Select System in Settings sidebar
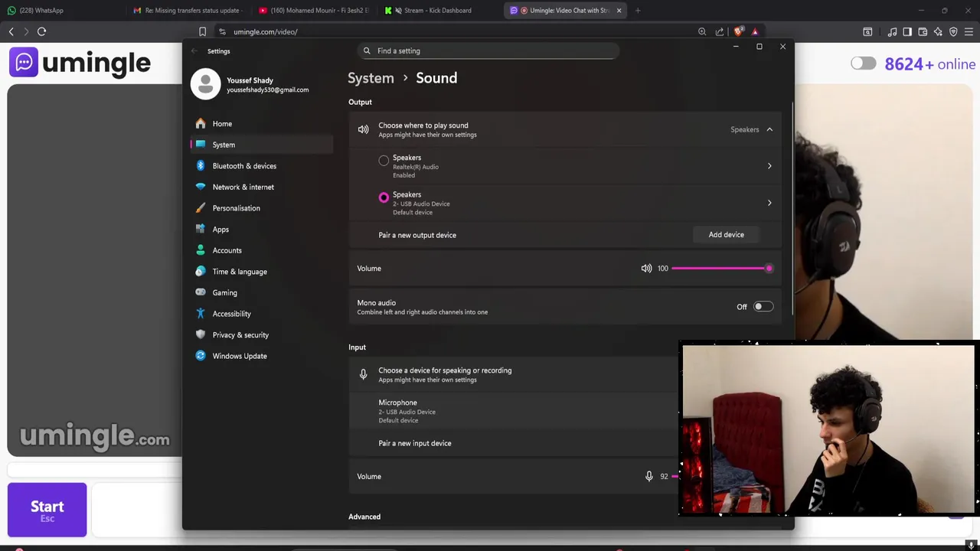This screenshot has height=551, width=980. (261, 145)
